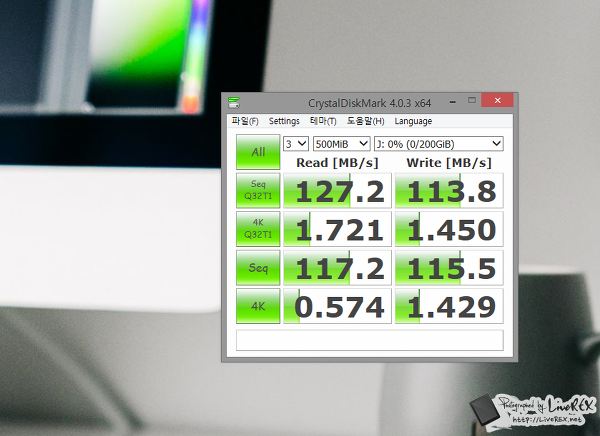Expand the J: drive selection dropdown
This screenshot has width=600, height=436.
pyautogui.click(x=439, y=144)
